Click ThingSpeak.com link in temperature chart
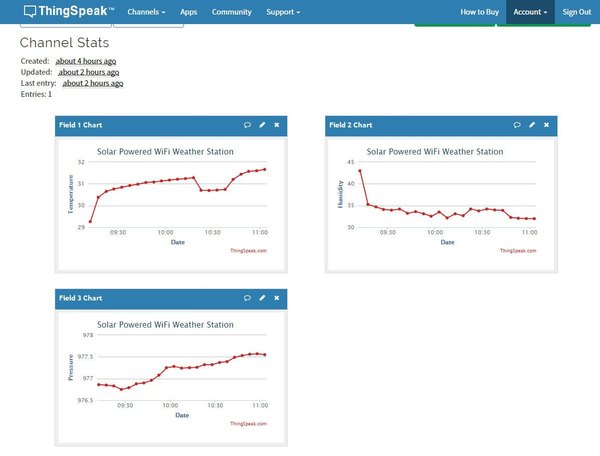Image resolution: width=600 pixels, height=456 pixels. click(x=248, y=251)
